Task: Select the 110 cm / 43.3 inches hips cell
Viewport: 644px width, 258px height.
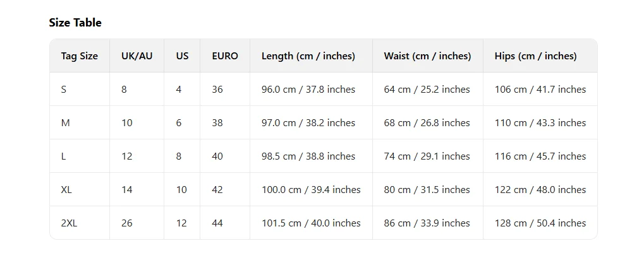Action: coord(540,123)
